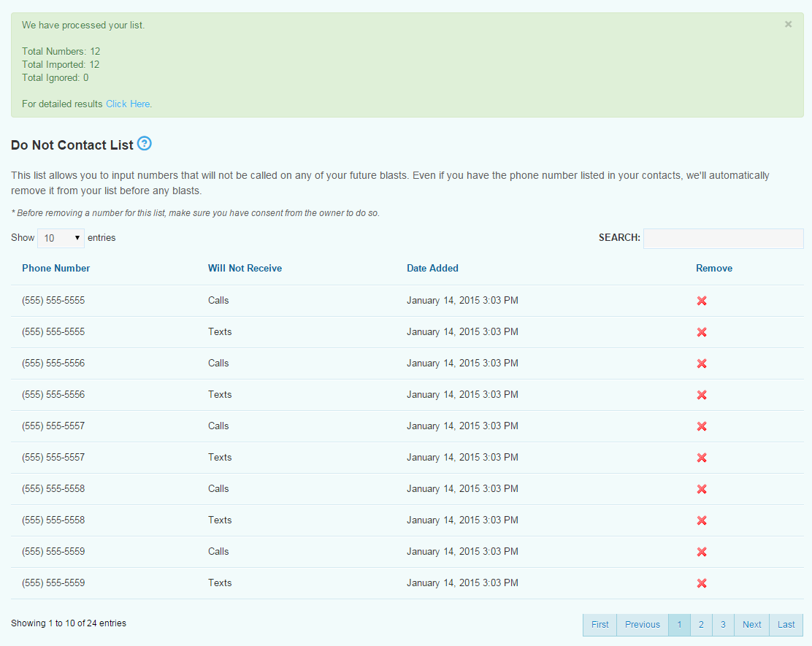Focus the Search input field

(723, 238)
